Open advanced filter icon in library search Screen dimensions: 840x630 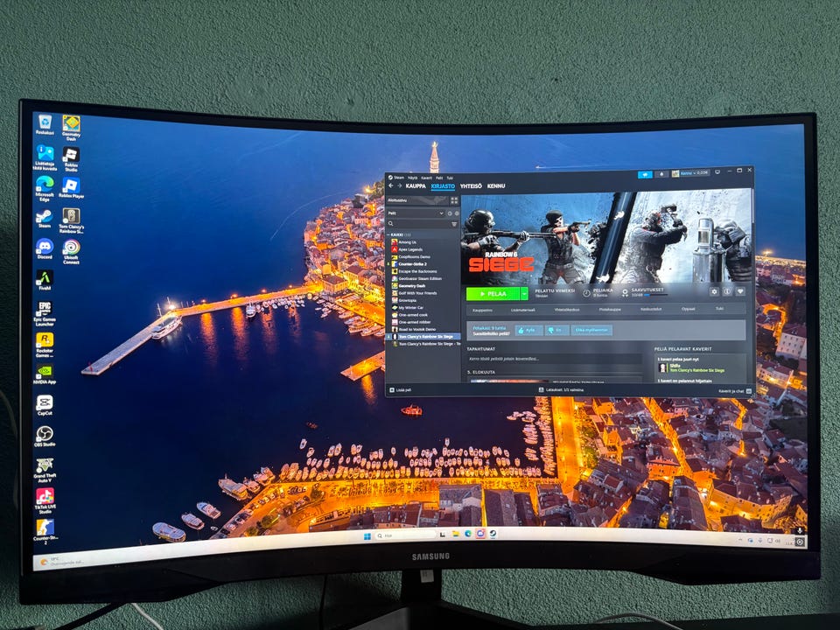pos(454,224)
